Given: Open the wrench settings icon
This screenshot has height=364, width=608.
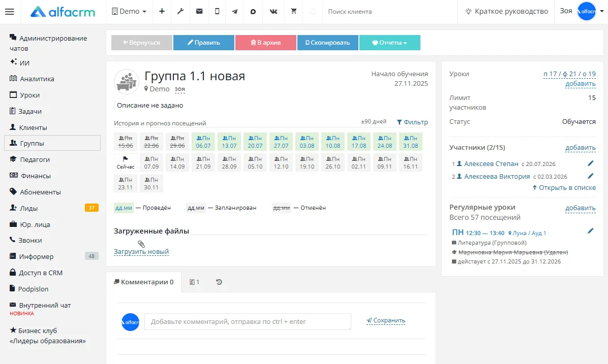Looking at the screenshot, I should [x=180, y=11].
